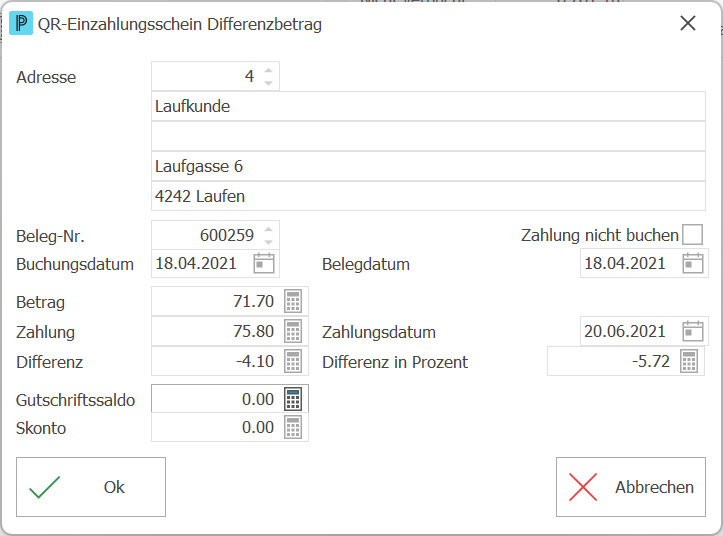Click the Adresse label
The image size is (723, 536).
[46, 77]
